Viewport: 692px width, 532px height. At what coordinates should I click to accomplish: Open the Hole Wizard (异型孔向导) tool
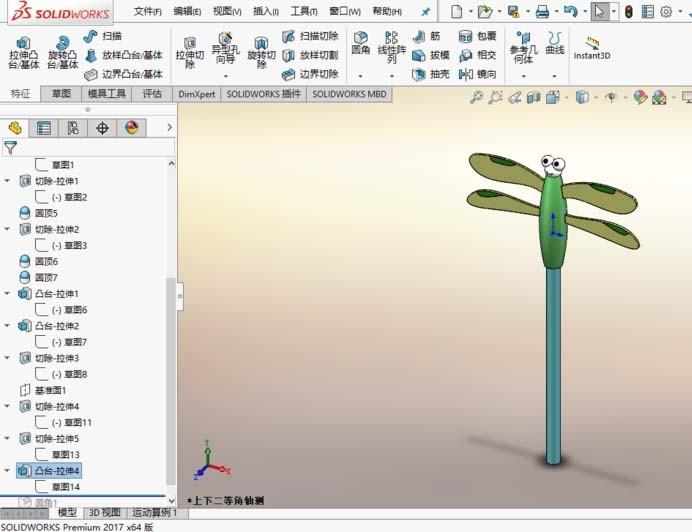coord(226,49)
